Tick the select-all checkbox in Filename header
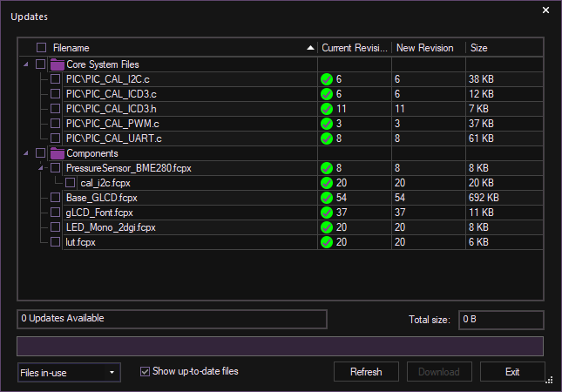 [41, 48]
